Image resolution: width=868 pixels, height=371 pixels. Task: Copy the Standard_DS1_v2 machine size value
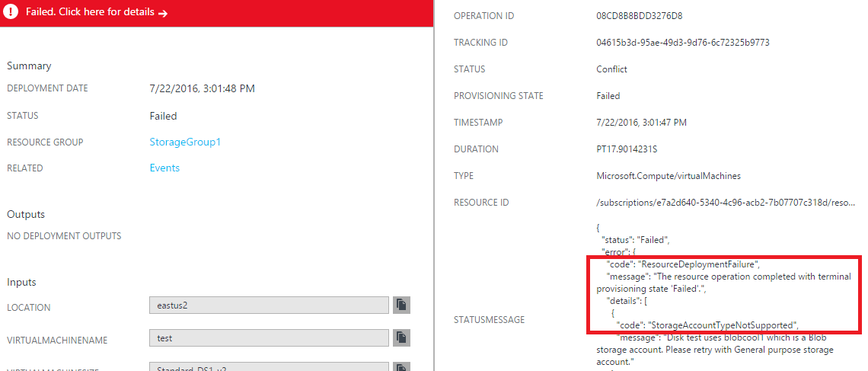pos(401,366)
